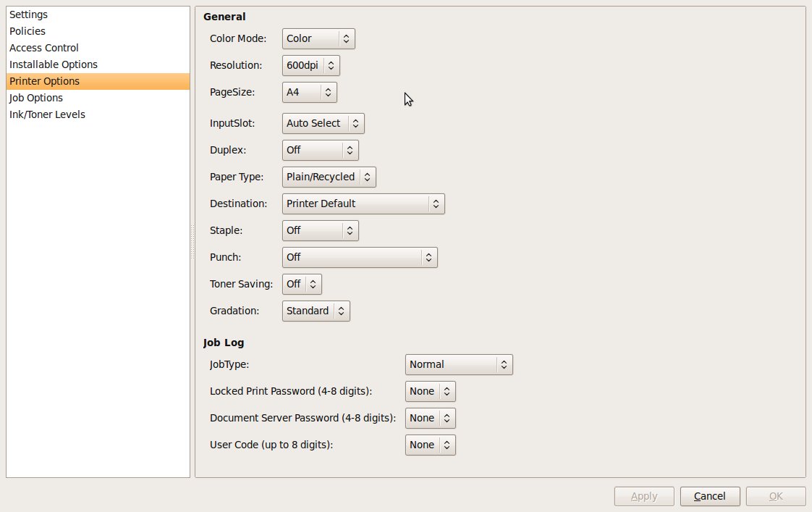Open the Document Server Password dropdown
The width and height of the screenshot is (812, 512).
click(430, 418)
